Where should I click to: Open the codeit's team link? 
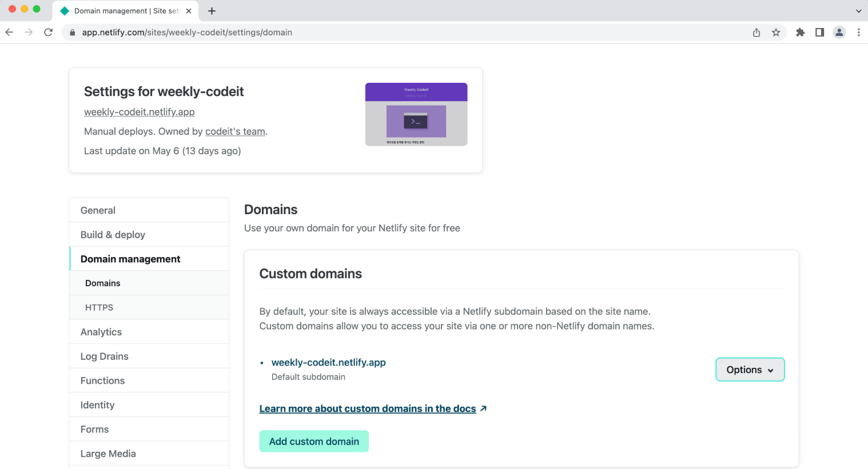235,131
